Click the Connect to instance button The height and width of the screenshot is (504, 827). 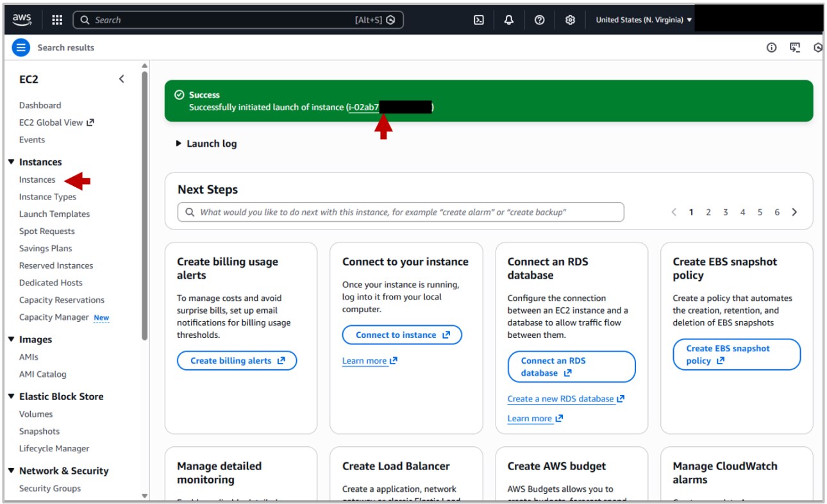401,334
